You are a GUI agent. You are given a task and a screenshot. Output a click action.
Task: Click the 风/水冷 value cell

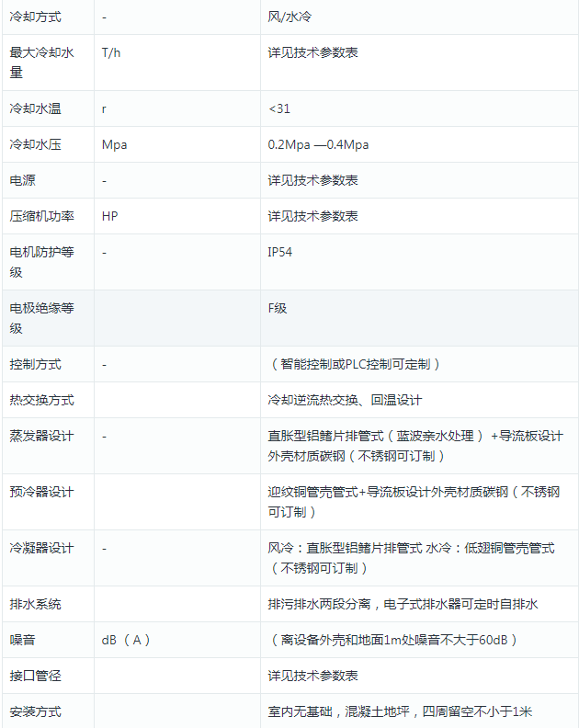289,17
